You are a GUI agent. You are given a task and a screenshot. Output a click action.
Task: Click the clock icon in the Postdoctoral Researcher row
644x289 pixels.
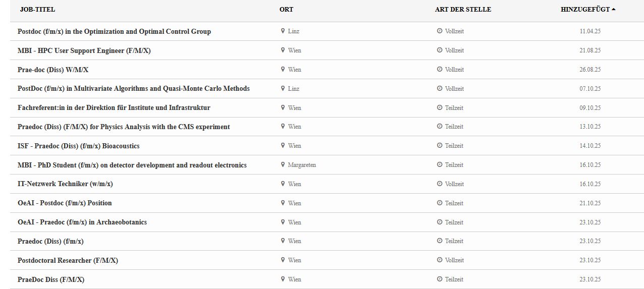[x=440, y=260]
